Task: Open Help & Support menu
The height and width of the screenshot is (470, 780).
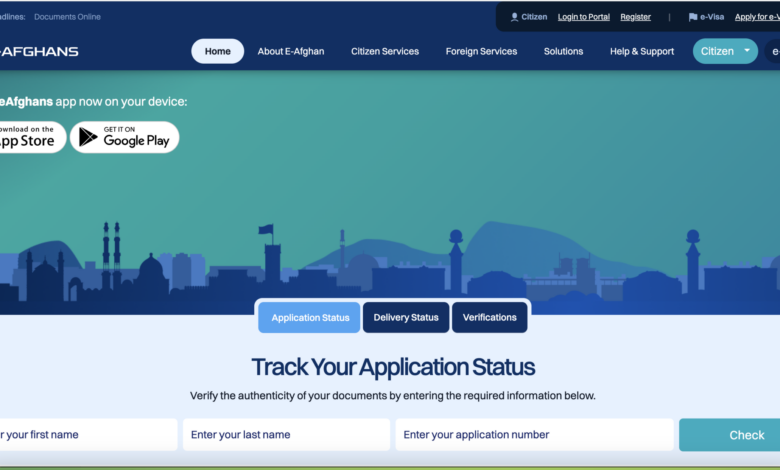Action: (642, 51)
